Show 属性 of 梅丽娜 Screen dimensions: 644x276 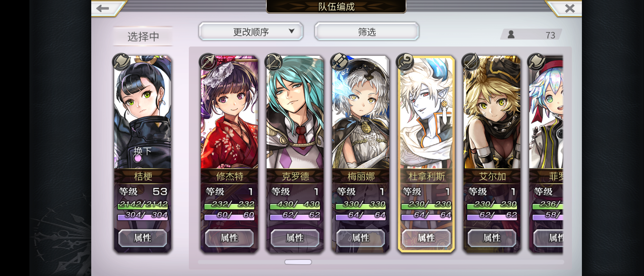click(361, 238)
